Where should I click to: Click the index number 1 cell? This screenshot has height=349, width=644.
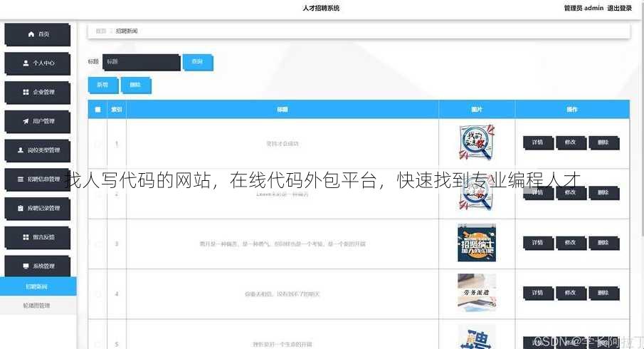pyautogui.click(x=117, y=144)
